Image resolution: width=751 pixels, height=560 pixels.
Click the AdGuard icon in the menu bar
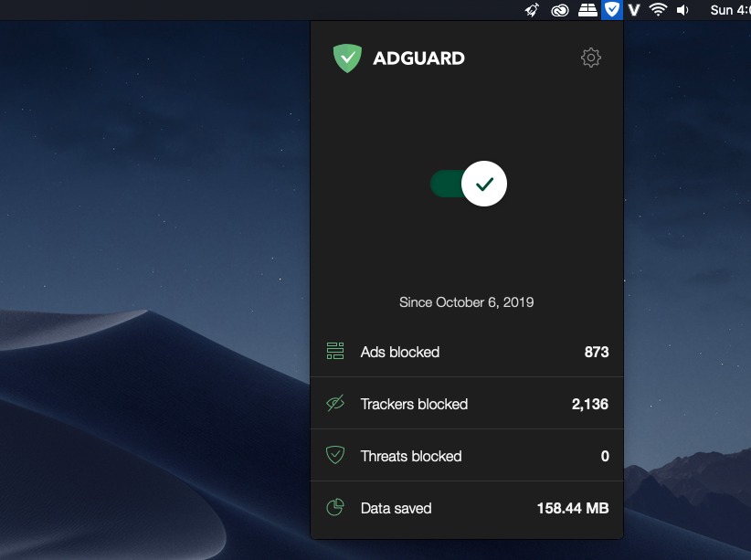611,10
